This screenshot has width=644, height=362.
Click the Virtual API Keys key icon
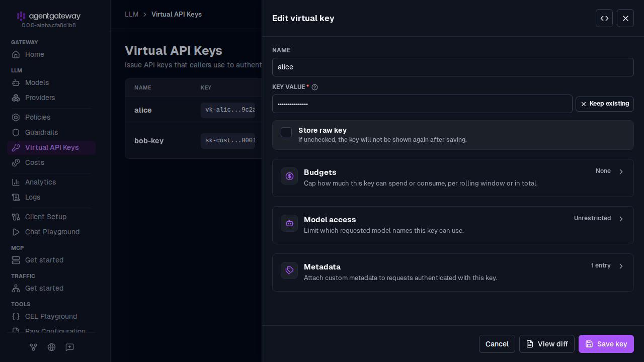coord(16,147)
